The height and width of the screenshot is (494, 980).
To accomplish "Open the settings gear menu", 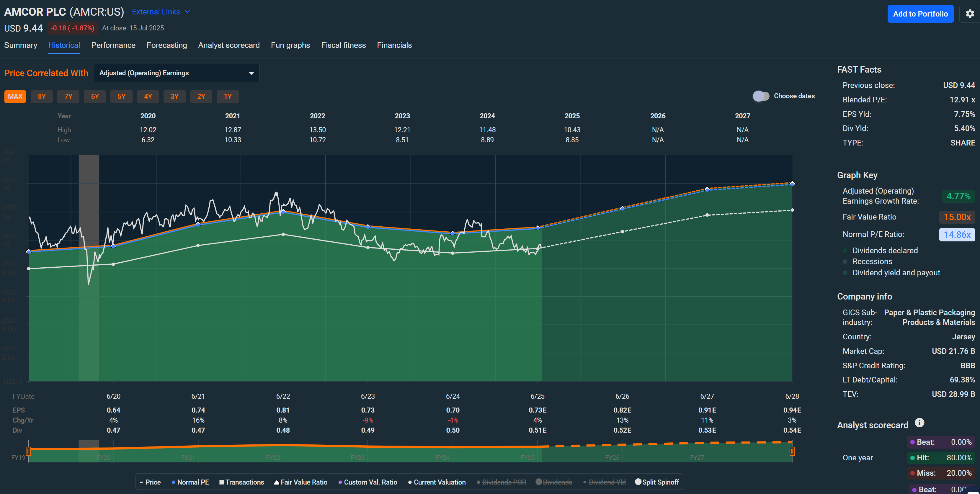I will click(970, 14).
